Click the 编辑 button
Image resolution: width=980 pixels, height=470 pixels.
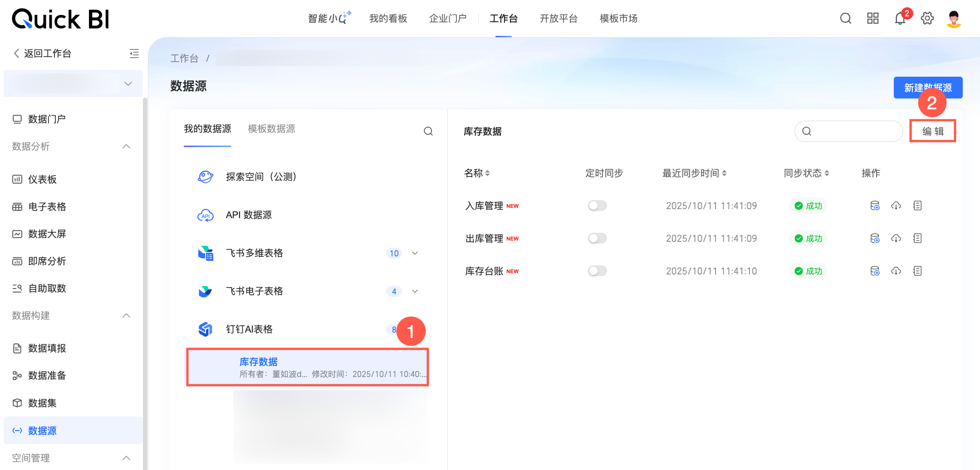tap(933, 131)
